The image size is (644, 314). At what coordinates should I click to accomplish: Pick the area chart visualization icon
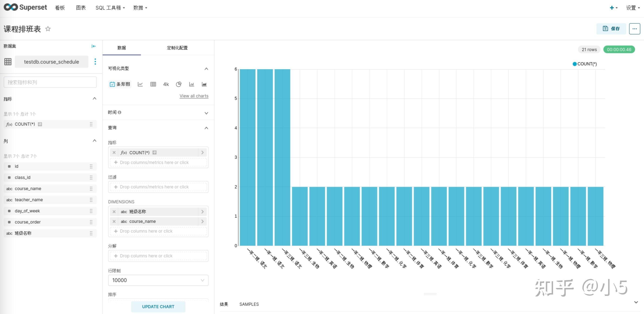[x=204, y=84]
